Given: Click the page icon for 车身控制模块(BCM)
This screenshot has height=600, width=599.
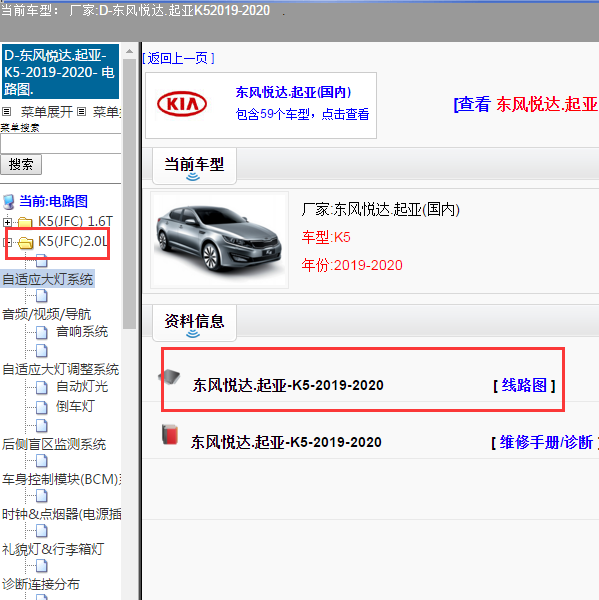Looking at the screenshot, I should pyautogui.click(x=42, y=461).
